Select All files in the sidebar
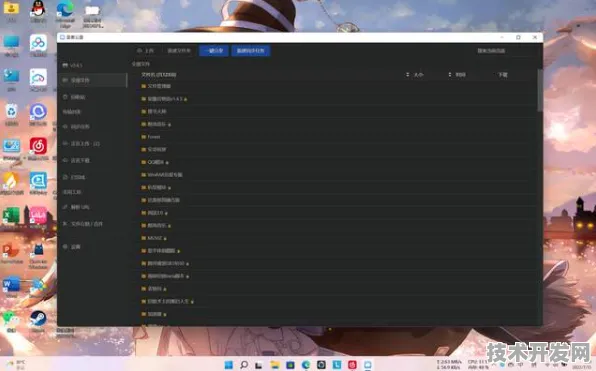This screenshot has height=371, width=596. click(93, 80)
